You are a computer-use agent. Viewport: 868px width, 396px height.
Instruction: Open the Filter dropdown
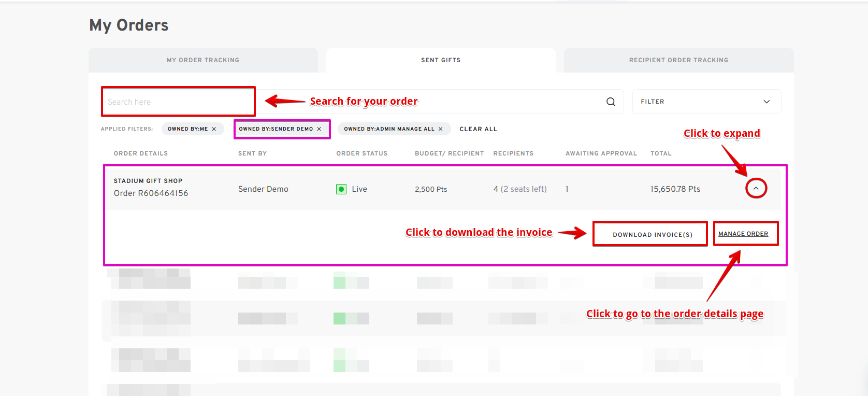click(x=706, y=102)
